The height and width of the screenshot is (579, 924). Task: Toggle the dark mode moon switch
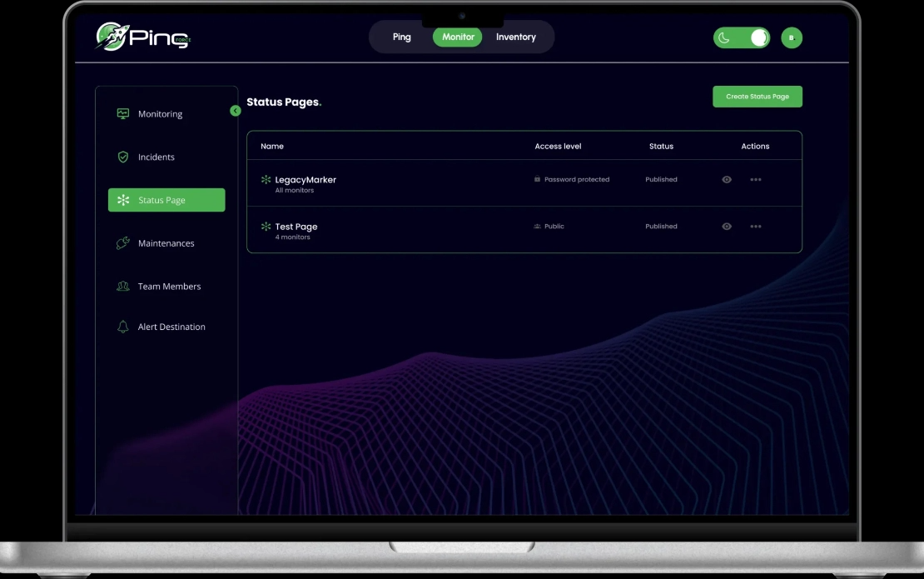742,37
